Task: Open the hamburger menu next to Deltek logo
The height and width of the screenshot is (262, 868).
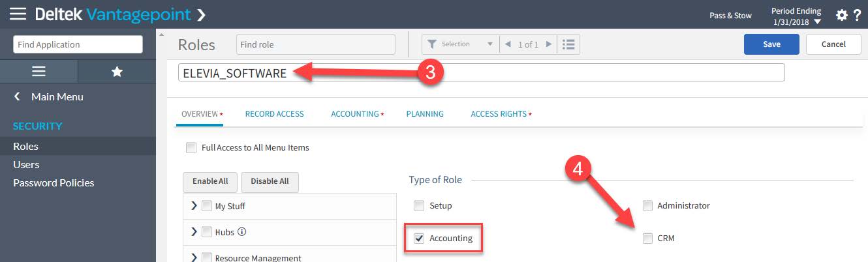Action: coord(18,14)
